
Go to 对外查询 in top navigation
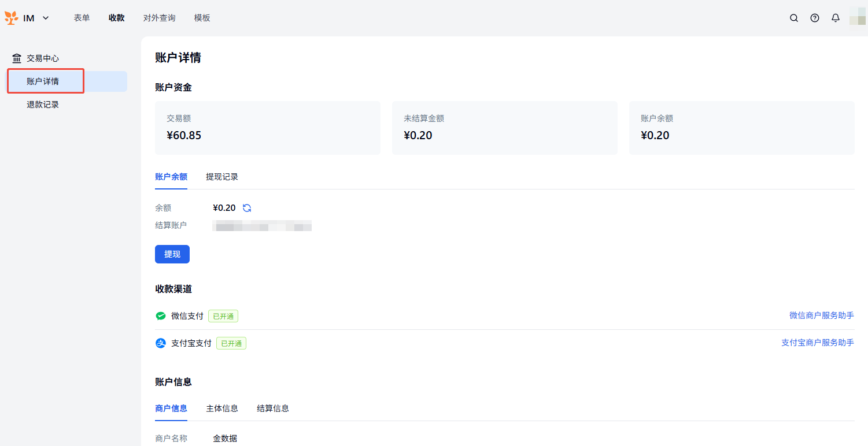coord(159,18)
